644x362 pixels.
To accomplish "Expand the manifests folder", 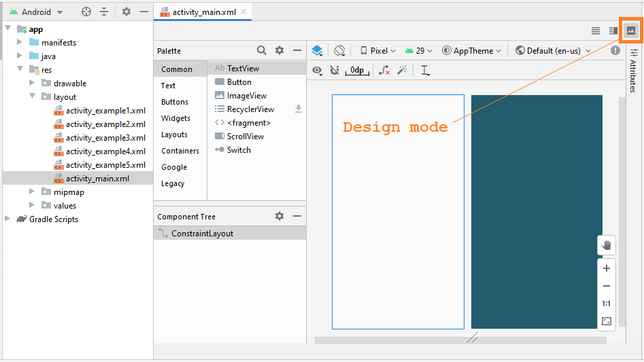I will coord(19,42).
